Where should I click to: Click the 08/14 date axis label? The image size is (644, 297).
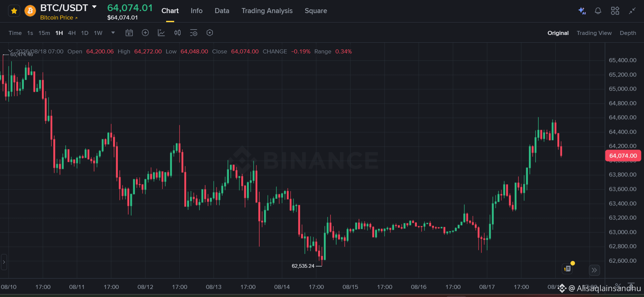[x=282, y=287]
